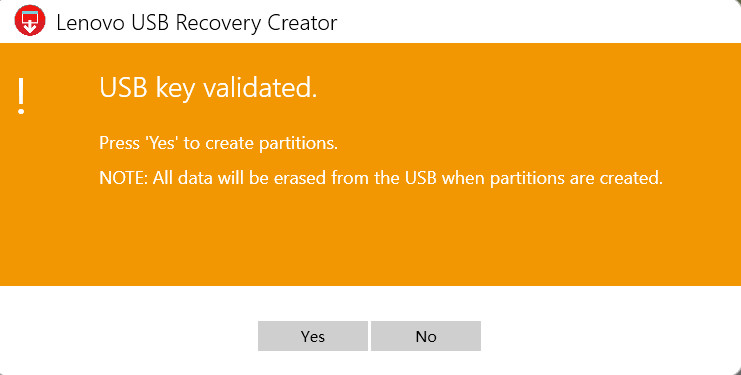Screen dimensions: 741x375
Task: Click the white exclamation mark warning icon
Action: [21, 97]
